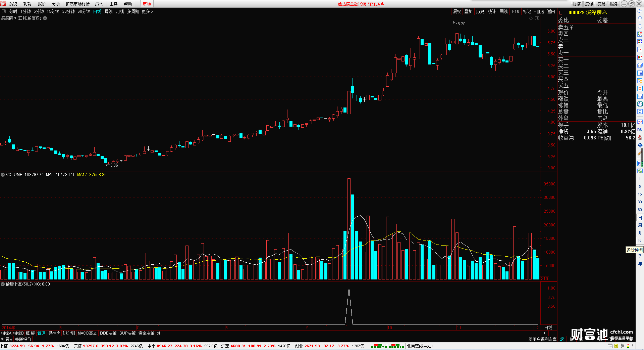Click the hierarchy tree icon in right toolbar

[640, 81]
